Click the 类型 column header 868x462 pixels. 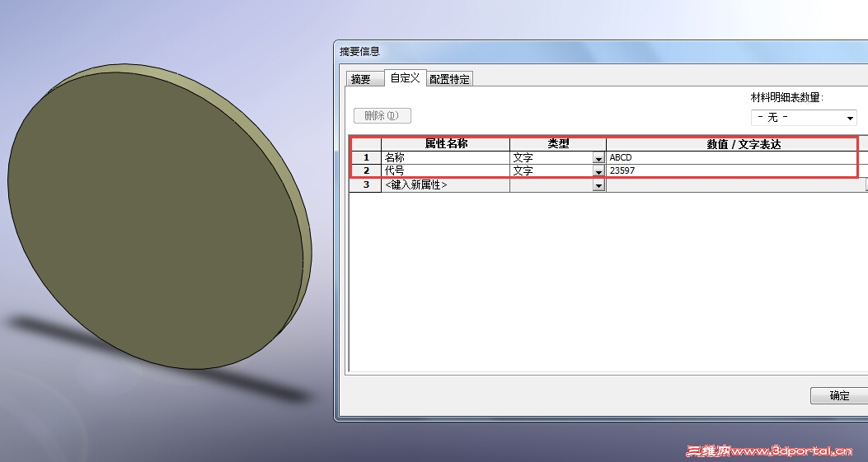tap(558, 144)
